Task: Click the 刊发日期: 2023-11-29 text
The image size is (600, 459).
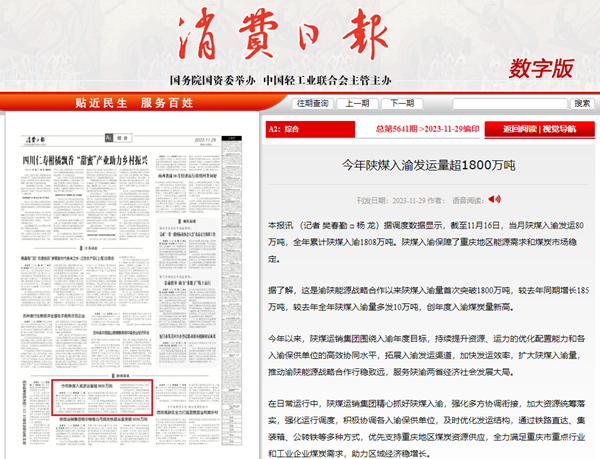Action: coord(390,200)
